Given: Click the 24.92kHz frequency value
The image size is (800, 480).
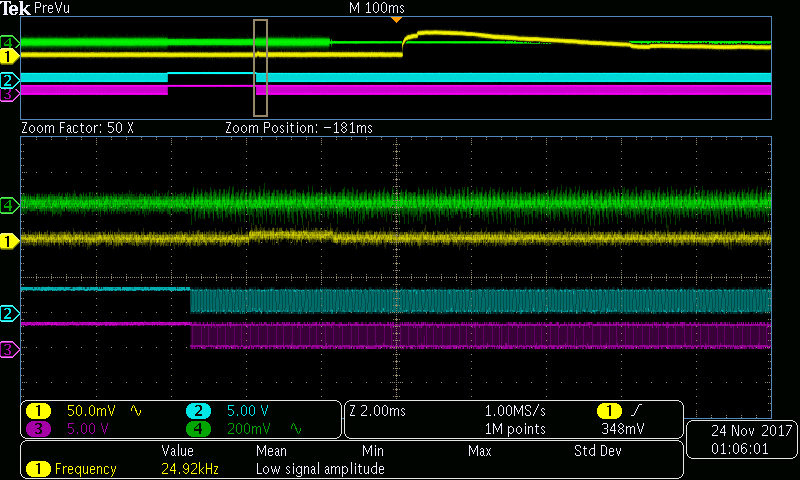Looking at the screenshot, I should tap(190, 469).
